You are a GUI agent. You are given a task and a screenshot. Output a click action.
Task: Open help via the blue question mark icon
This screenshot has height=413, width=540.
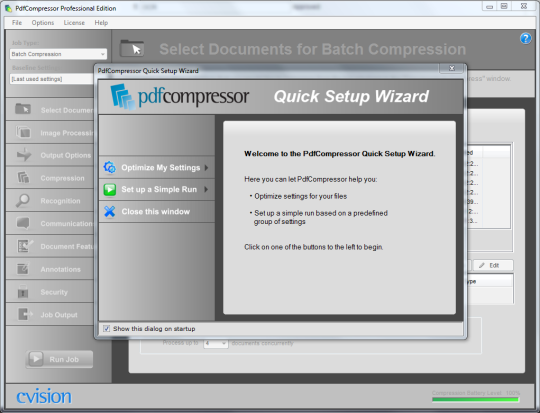[x=526, y=38]
